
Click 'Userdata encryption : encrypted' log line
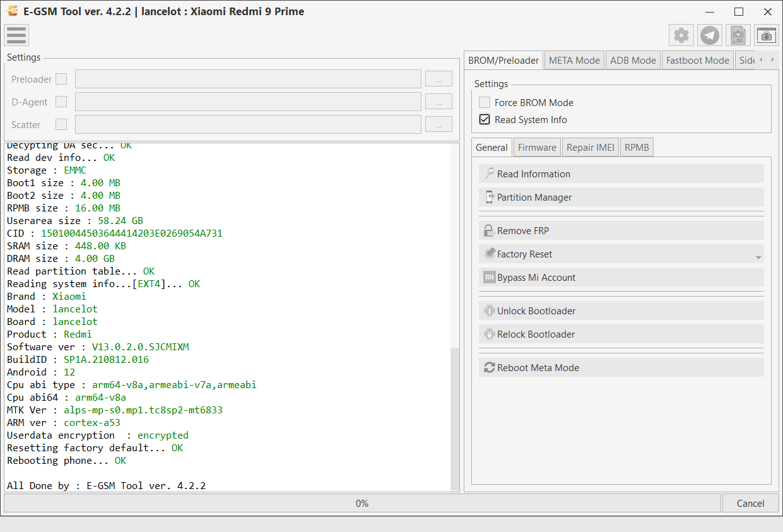click(98, 435)
